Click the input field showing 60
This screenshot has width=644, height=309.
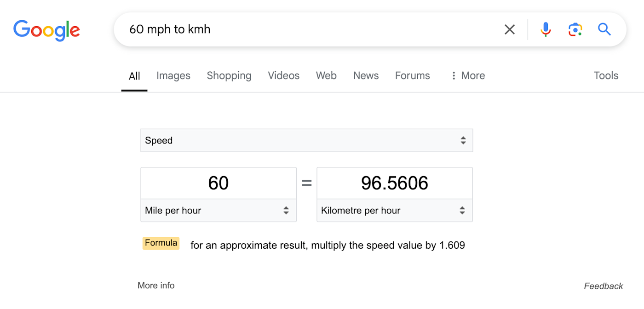(218, 183)
